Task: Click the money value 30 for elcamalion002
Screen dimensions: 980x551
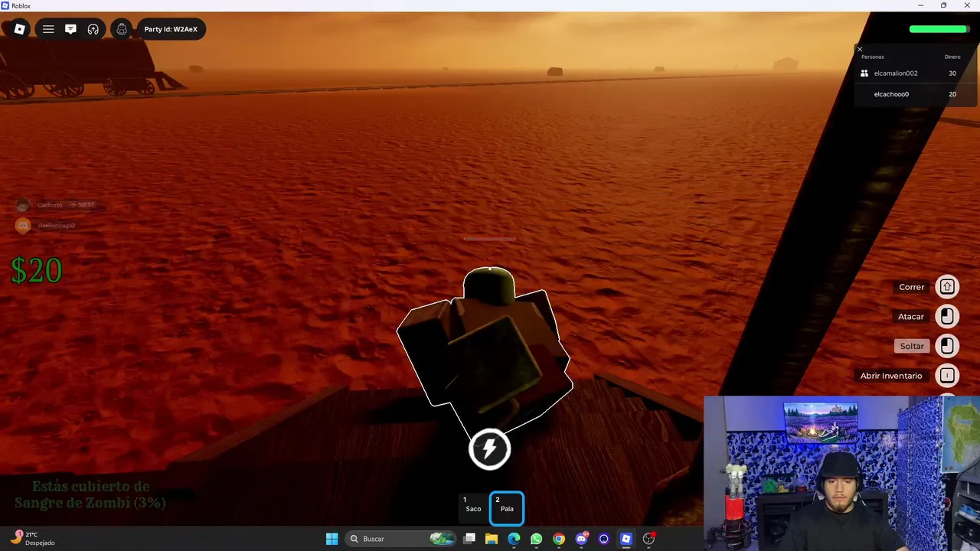Action: pos(952,73)
